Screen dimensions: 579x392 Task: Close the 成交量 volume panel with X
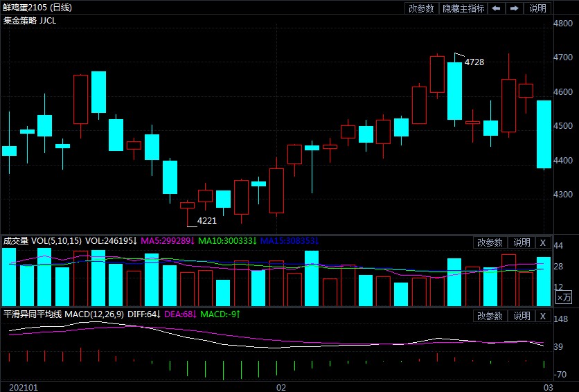543,242
